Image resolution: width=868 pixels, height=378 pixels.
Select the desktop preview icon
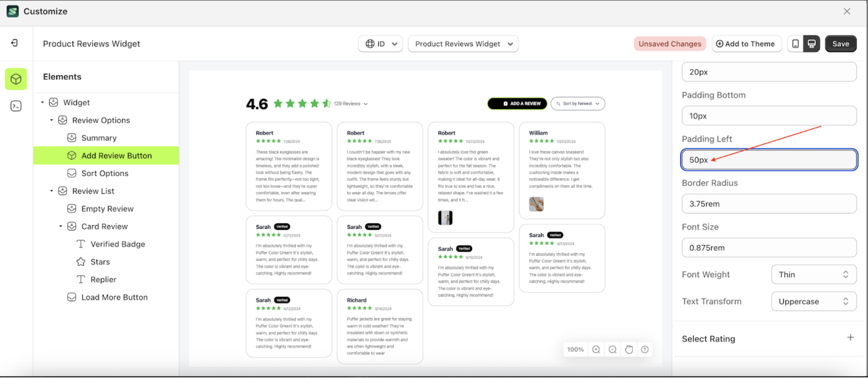tap(811, 44)
